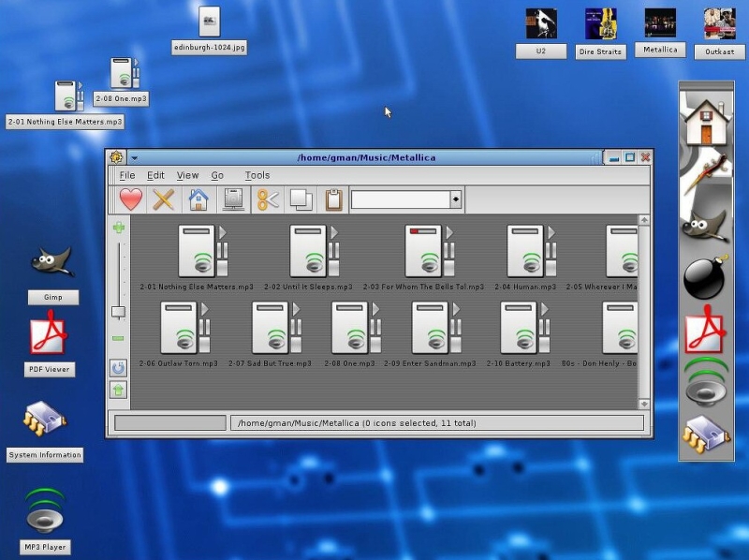Click the green plus zoom-in icon

coord(119,228)
